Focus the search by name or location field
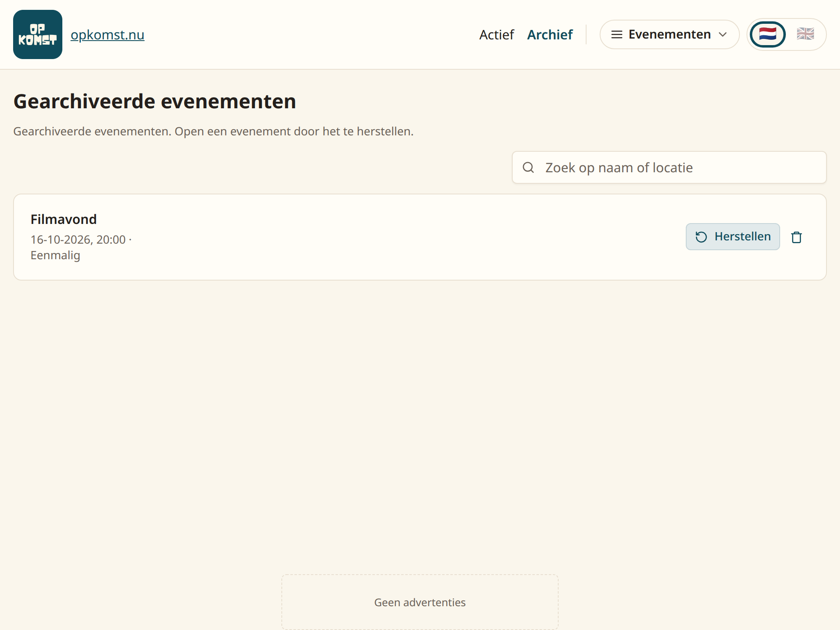Image resolution: width=840 pixels, height=630 pixels. point(669,167)
